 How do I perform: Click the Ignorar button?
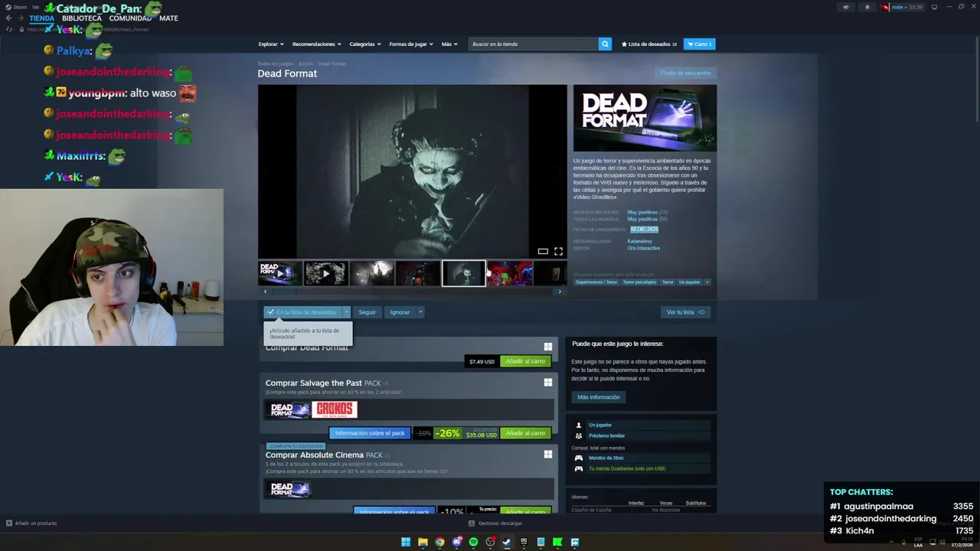400,312
